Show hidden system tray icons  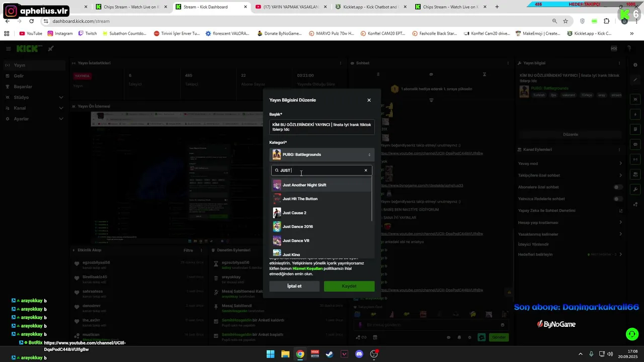point(580,354)
